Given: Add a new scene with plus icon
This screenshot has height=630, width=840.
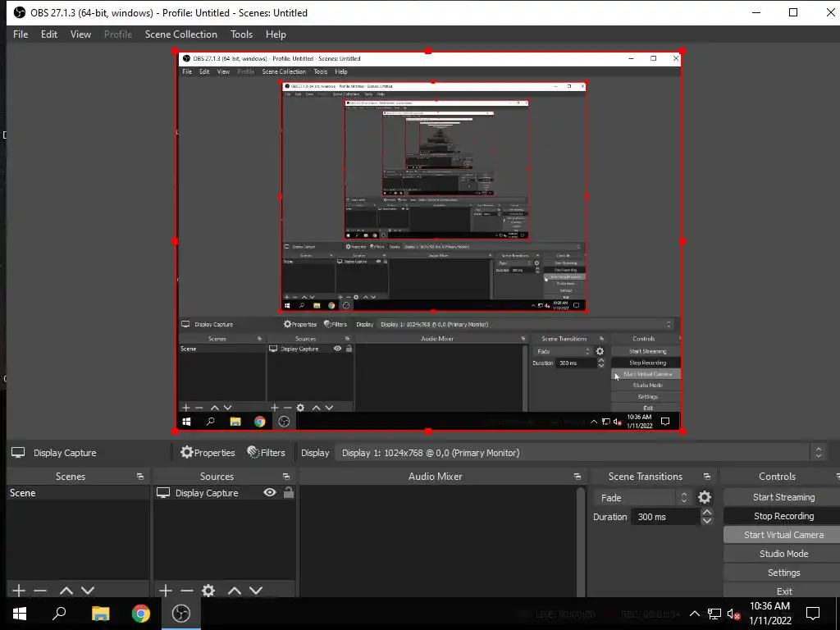Looking at the screenshot, I should (x=19, y=591).
